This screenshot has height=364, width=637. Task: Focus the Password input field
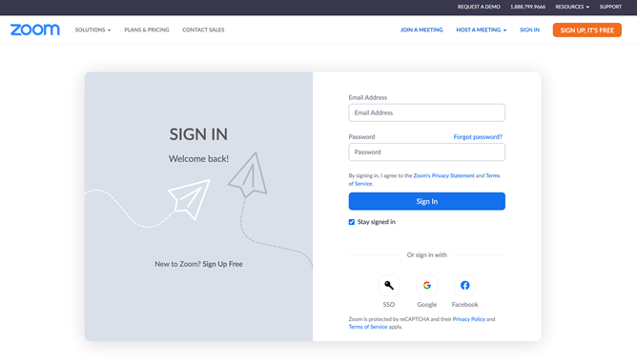pyautogui.click(x=426, y=152)
